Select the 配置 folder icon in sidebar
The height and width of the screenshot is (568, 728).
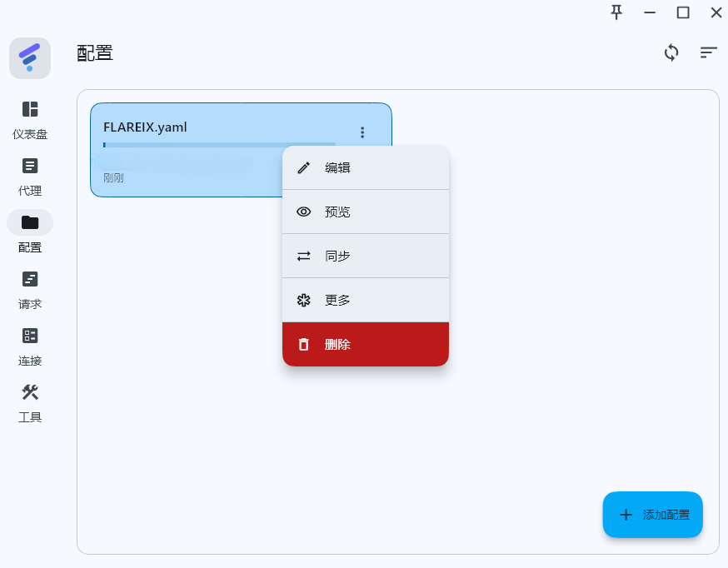click(30, 222)
